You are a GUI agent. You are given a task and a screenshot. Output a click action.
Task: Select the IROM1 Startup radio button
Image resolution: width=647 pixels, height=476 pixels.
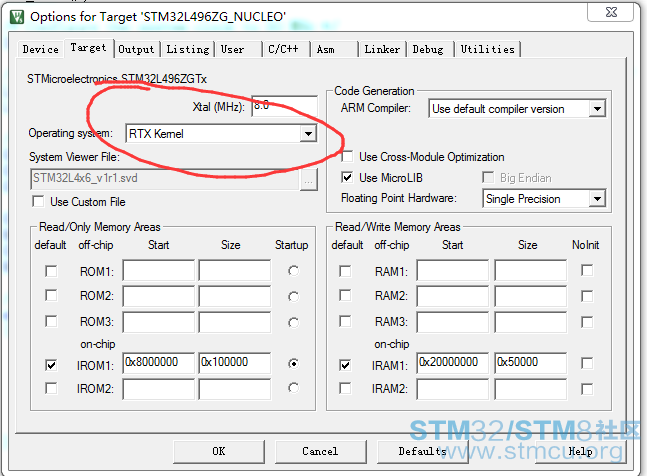(293, 363)
